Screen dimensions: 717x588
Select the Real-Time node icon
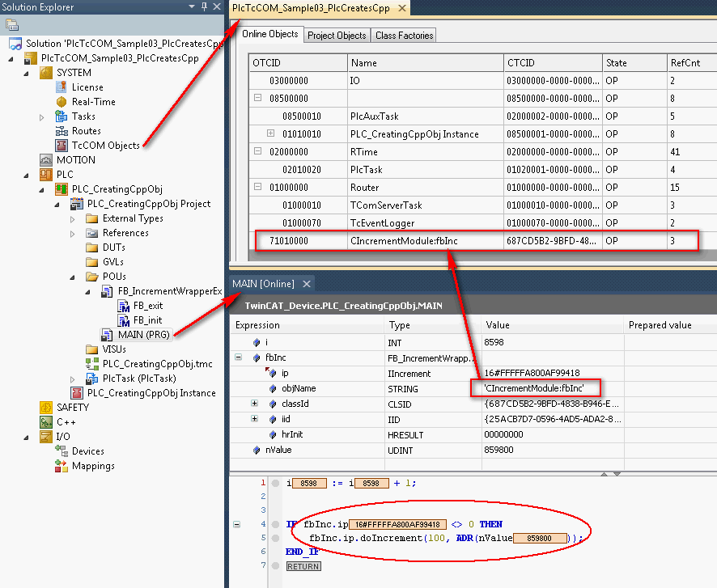62,102
